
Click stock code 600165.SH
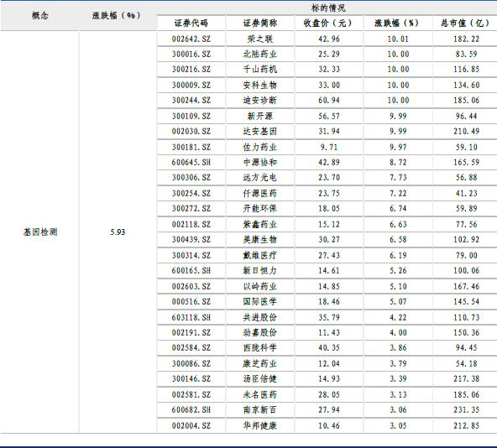[191, 271]
